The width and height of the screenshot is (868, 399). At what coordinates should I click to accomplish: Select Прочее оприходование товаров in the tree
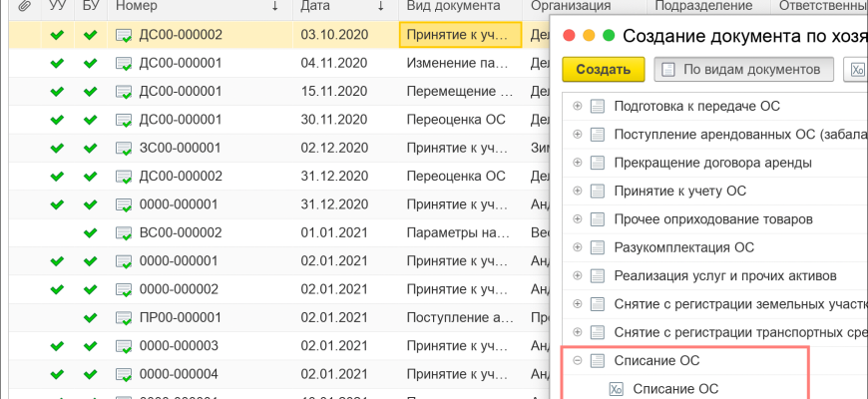[697, 219]
